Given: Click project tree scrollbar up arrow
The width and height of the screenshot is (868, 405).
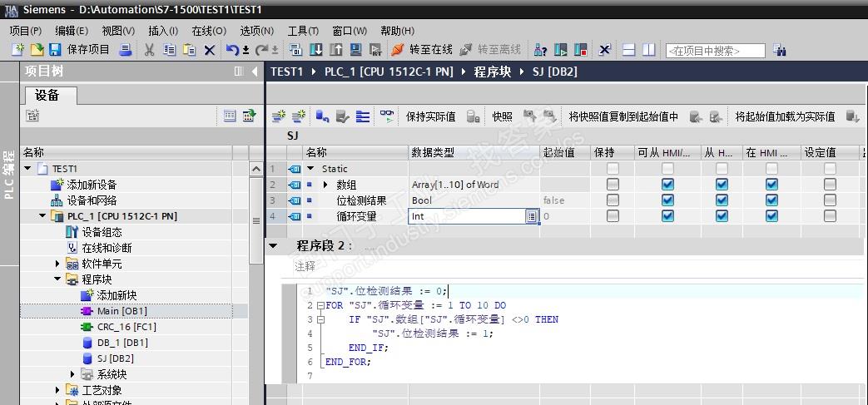Looking at the screenshot, I should click(x=256, y=169).
